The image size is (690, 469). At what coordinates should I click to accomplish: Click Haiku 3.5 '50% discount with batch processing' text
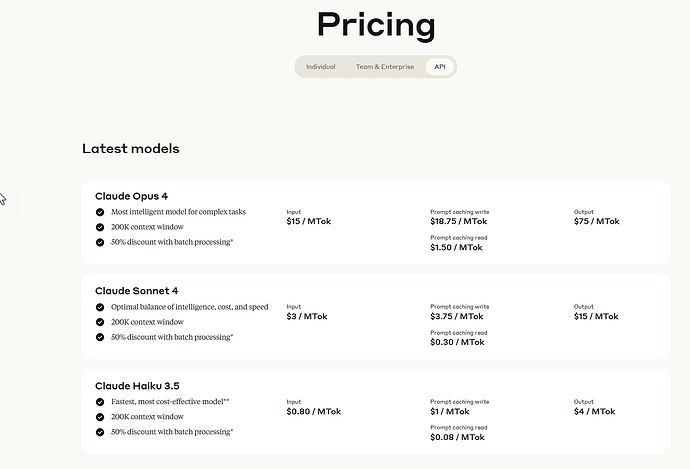(x=171, y=432)
